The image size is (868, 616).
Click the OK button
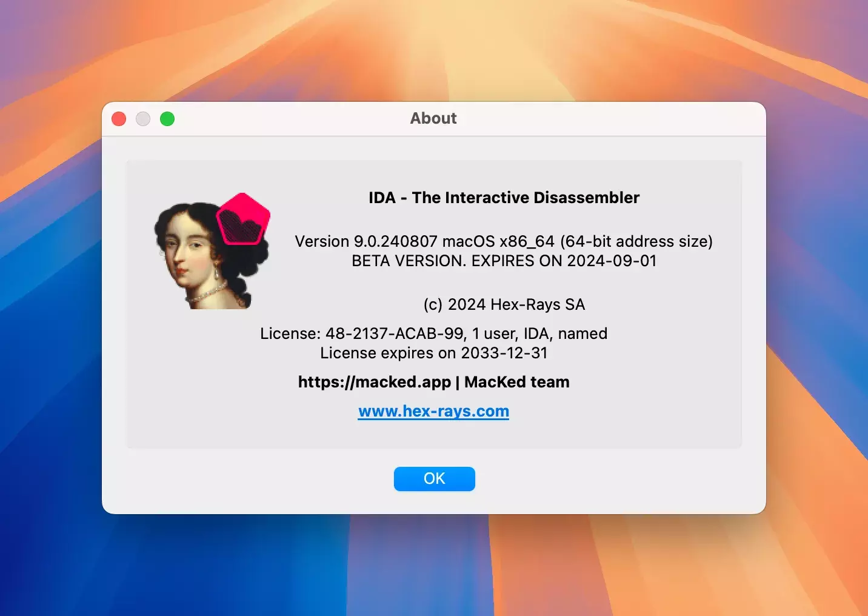coord(434,478)
